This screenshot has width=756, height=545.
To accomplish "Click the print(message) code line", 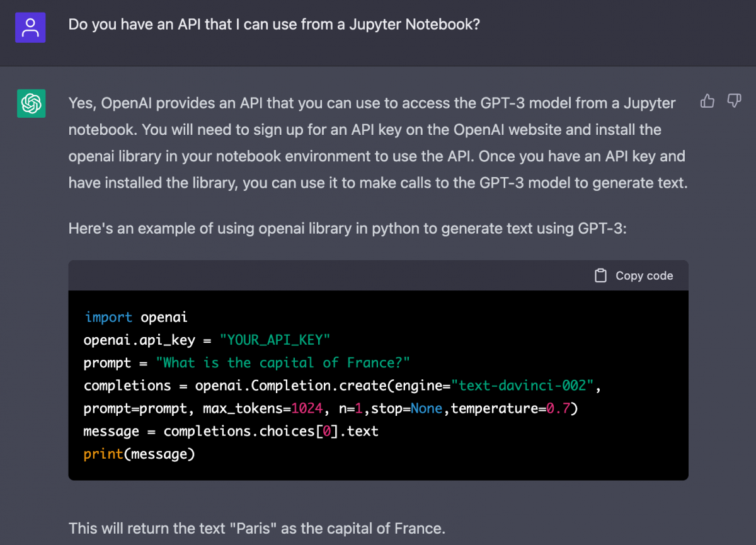I will pyautogui.click(x=138, y=454).
